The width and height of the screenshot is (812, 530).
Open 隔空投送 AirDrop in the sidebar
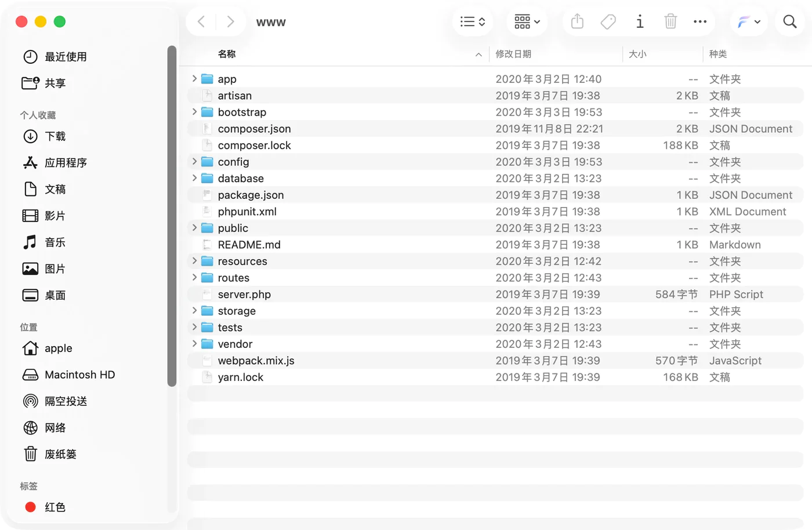tap(55, 401)
